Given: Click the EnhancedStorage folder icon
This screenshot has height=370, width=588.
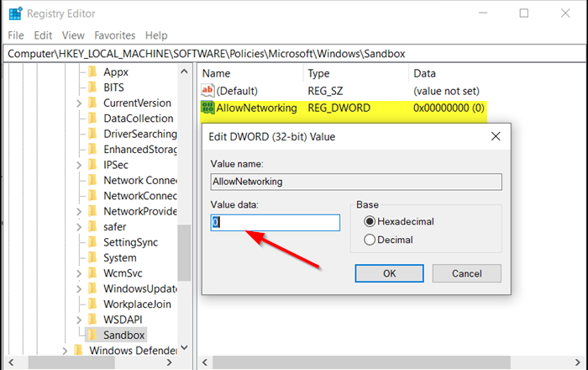Looking at the screenshot, I should coord(92,149).
